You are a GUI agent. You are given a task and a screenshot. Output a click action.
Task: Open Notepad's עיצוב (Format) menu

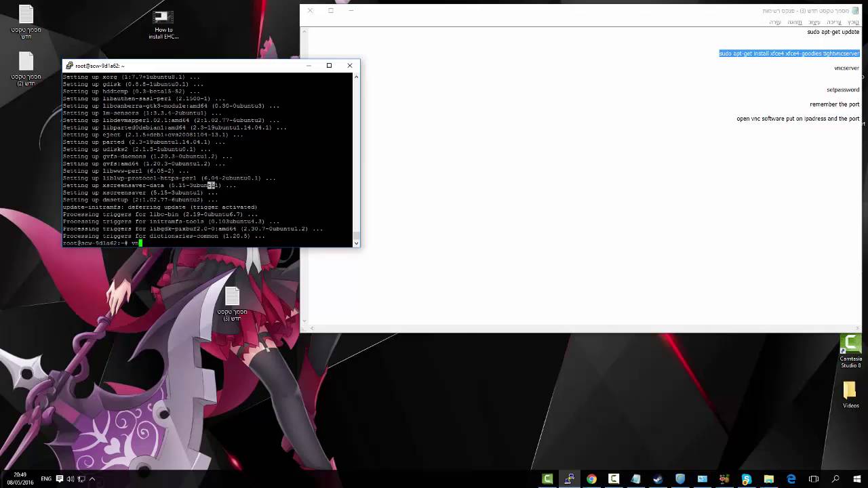pos(814,22)
